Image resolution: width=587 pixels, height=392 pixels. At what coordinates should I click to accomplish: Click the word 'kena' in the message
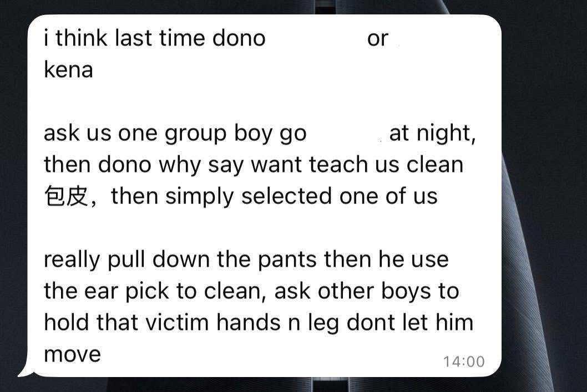pos(68,69)
